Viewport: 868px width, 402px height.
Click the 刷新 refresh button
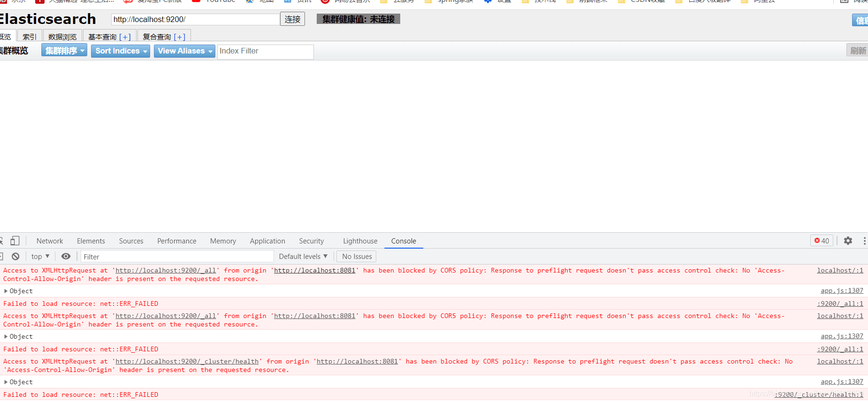coord(857,50)
